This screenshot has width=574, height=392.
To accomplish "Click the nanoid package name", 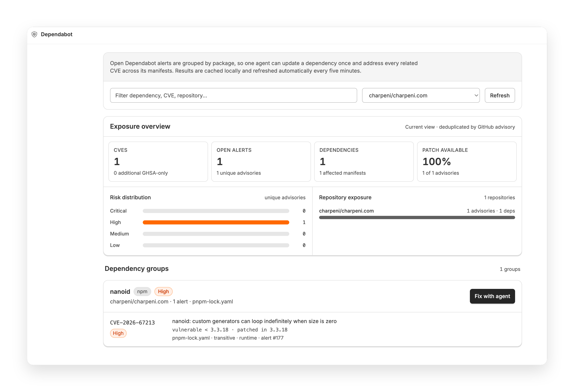I will click(120, 292).
